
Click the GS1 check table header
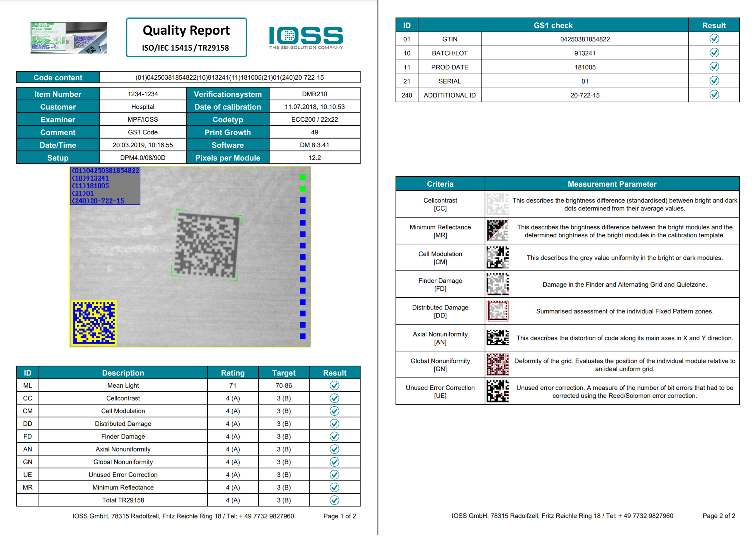pyautogui.click(x=554, y=25)
